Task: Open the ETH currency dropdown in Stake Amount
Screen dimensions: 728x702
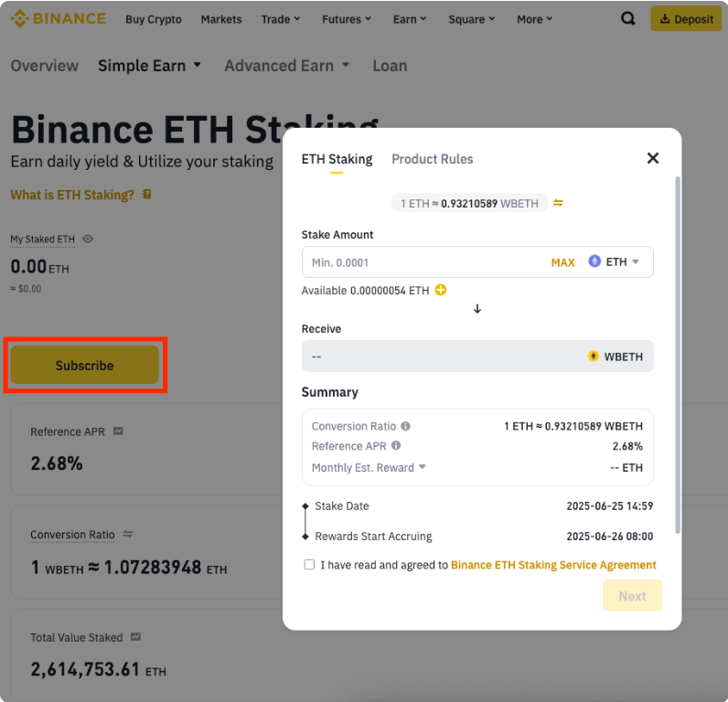Action: tap(615, 262)
